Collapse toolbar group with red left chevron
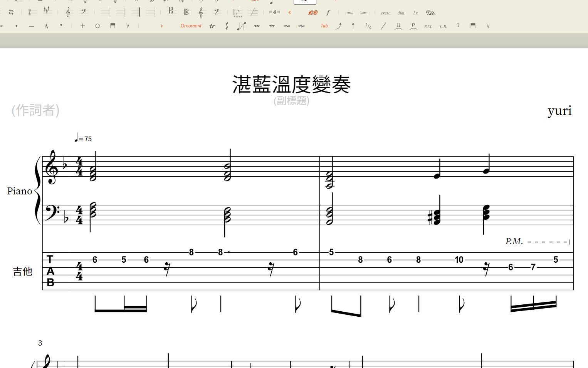 coord(289,12)
